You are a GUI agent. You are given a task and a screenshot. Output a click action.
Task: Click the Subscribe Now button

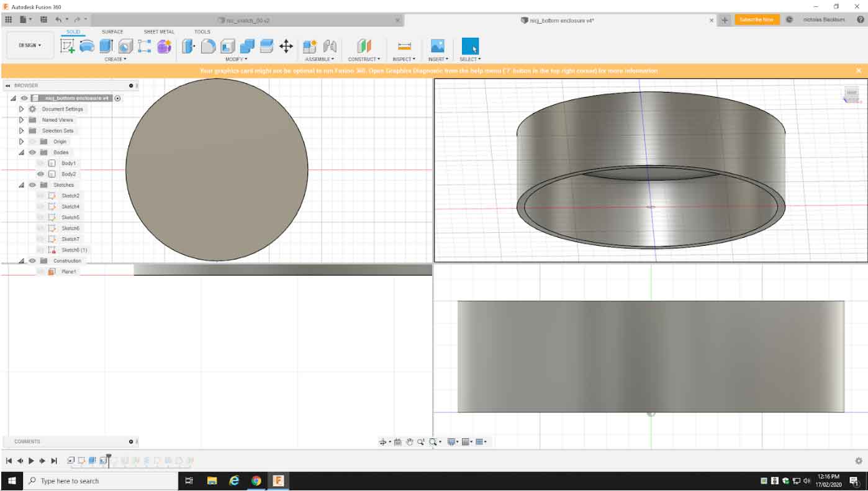(757, 20)
